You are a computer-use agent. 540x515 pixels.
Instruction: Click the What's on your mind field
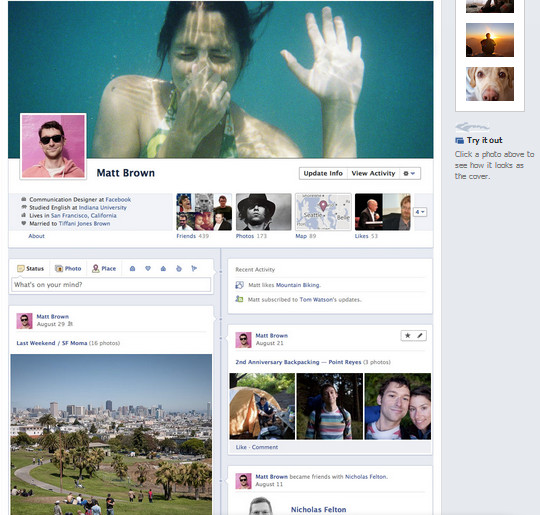coord(111,285)
